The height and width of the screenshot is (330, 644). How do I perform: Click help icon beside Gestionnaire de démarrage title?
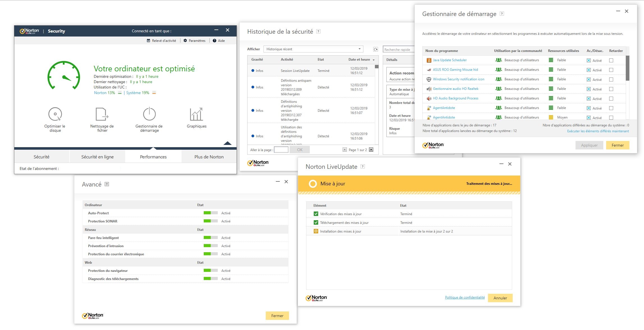pos(502,14)
